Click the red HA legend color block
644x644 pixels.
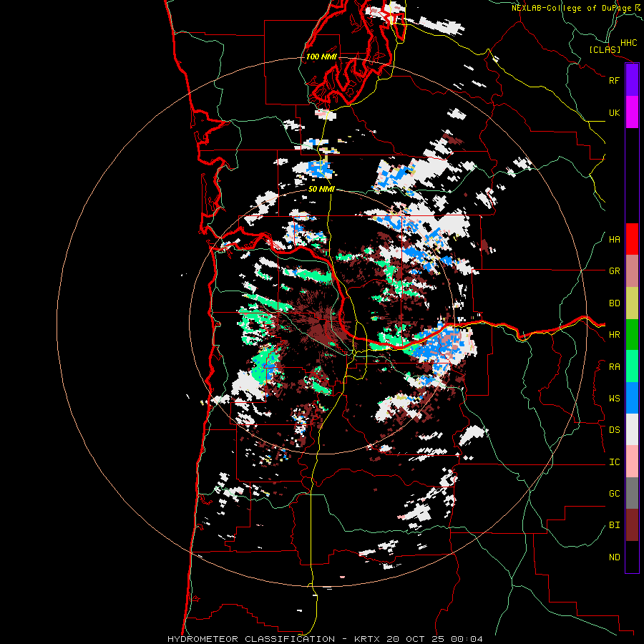pos(632,239)
